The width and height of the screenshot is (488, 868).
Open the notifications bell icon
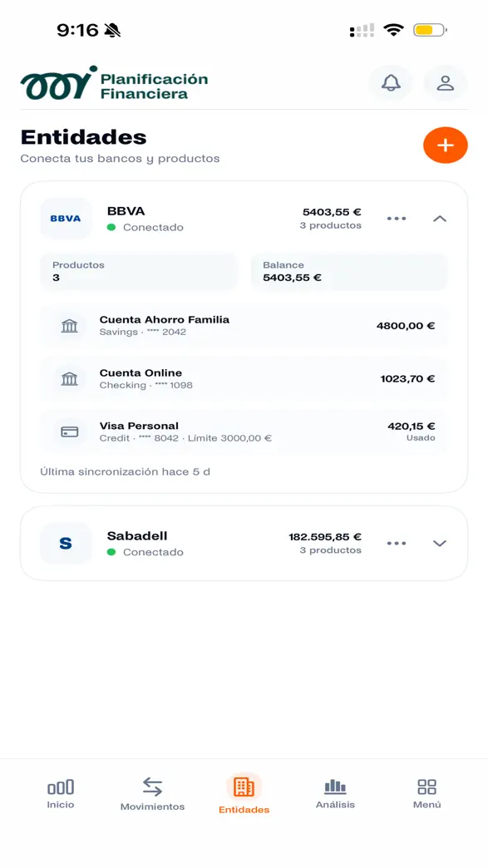click(391, 83)
